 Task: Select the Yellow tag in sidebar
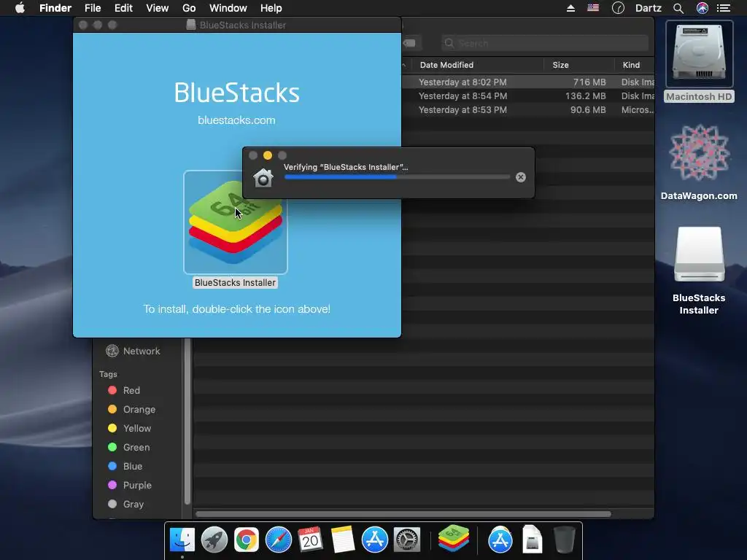[x=129, y=428]
